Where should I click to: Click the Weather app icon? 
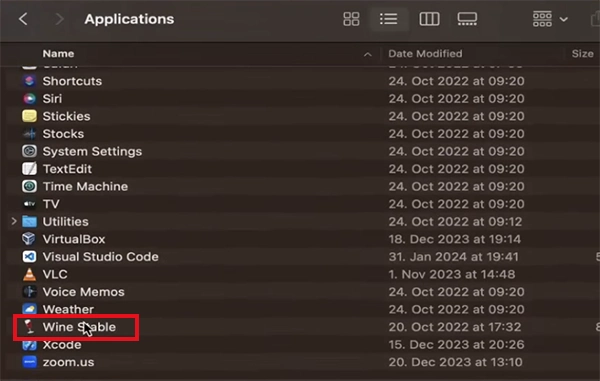coord(29,309)
